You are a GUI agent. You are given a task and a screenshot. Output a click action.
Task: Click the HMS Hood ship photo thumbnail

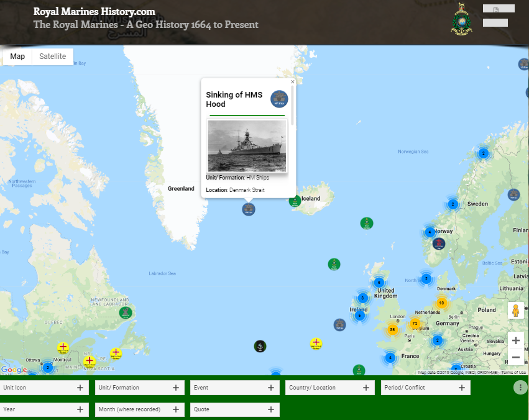246,145
